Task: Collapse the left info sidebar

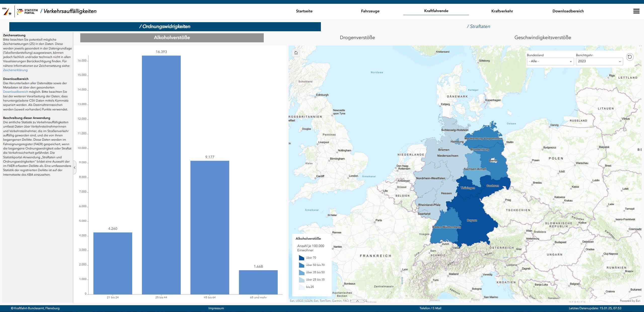Action: click(x=75, y=168)
